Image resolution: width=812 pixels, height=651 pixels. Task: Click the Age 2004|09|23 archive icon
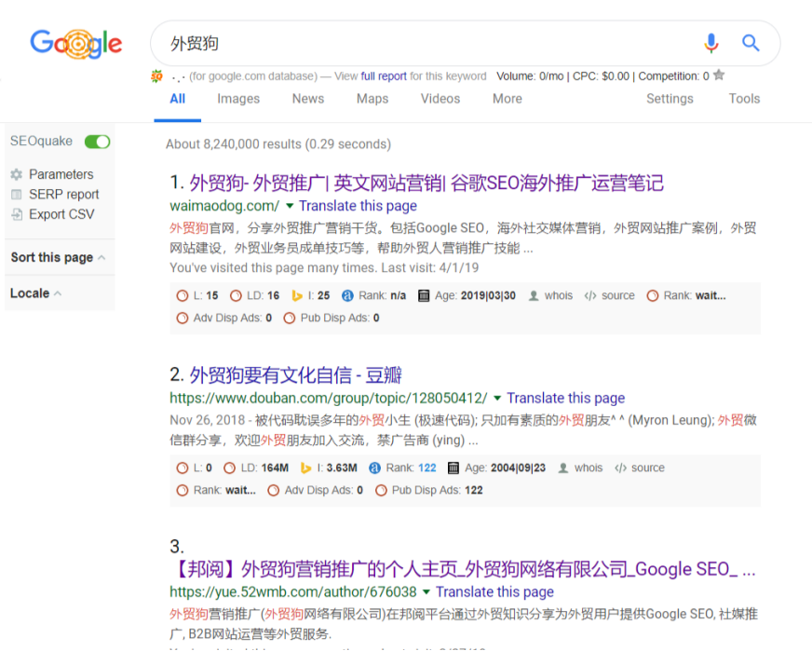pyautogui.click(x=453, y=468)
